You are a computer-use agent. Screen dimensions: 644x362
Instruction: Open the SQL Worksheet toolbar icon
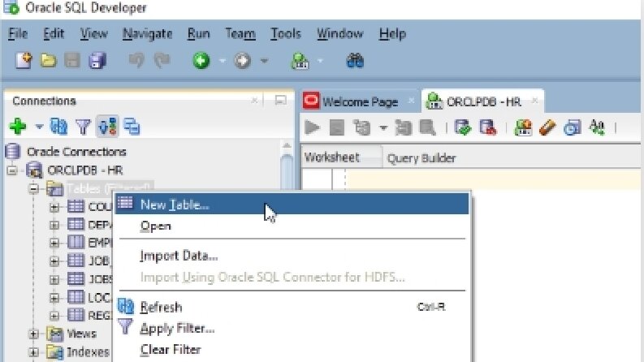pyautogui.click(x=300, y=61)
